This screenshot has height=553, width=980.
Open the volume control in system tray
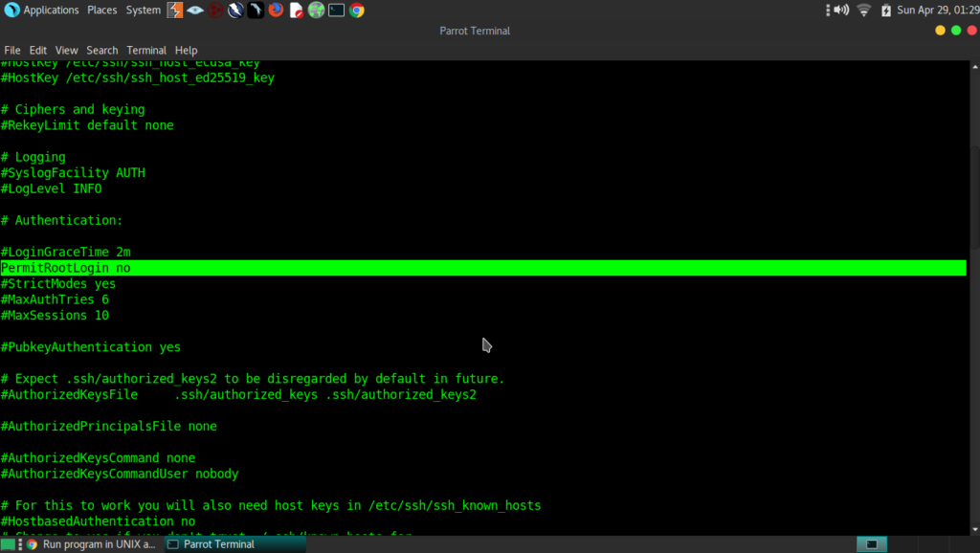(840, 11)
